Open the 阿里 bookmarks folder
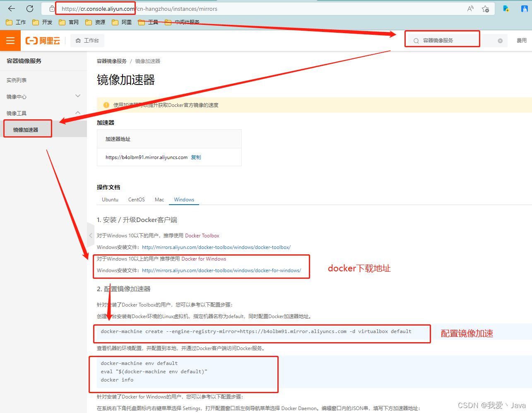This screenshot has width=532, height=413. tap(122, 22)
